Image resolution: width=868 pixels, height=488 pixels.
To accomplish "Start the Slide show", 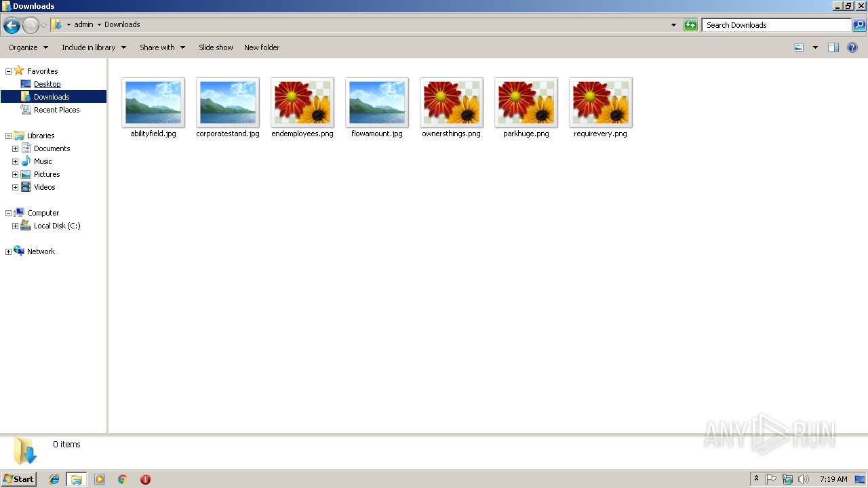I will pyautogui.click(x=216, y=47).
